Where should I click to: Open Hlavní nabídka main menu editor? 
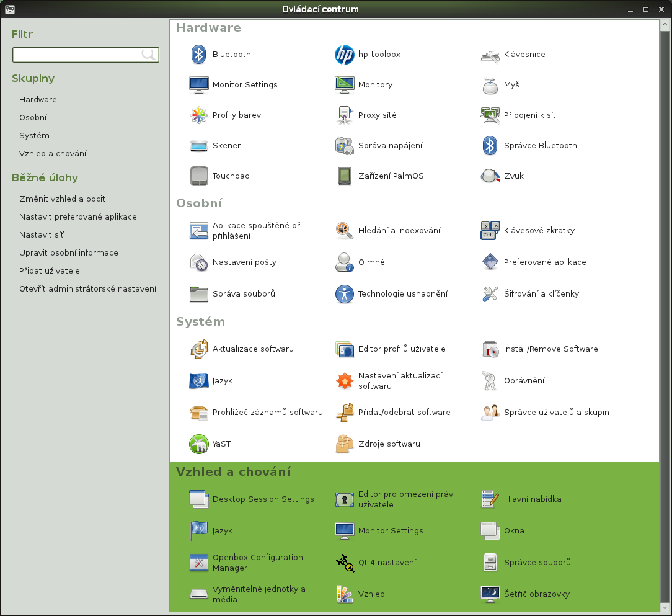490,499
